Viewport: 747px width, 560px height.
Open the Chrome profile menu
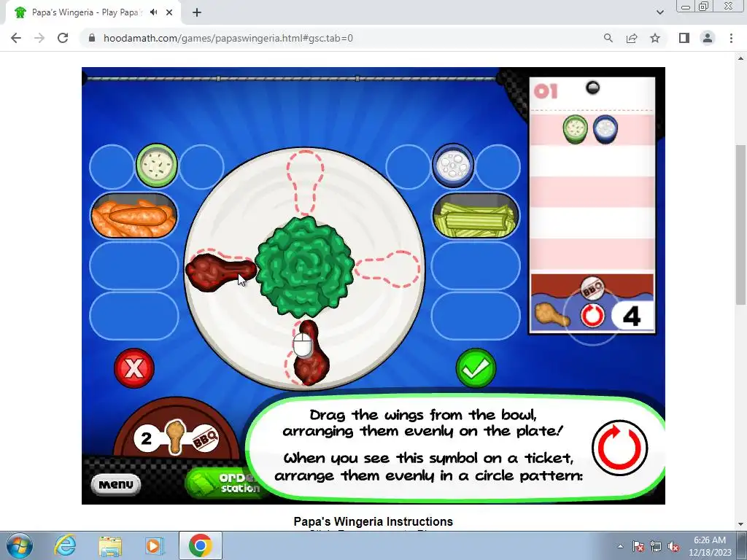click(708, 38)
